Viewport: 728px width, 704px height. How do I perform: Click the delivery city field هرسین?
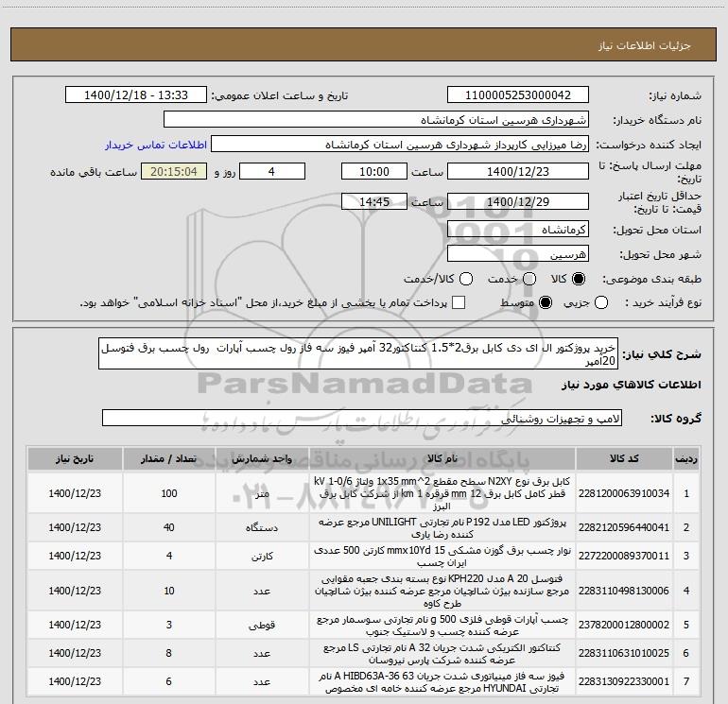coord(518,254)
